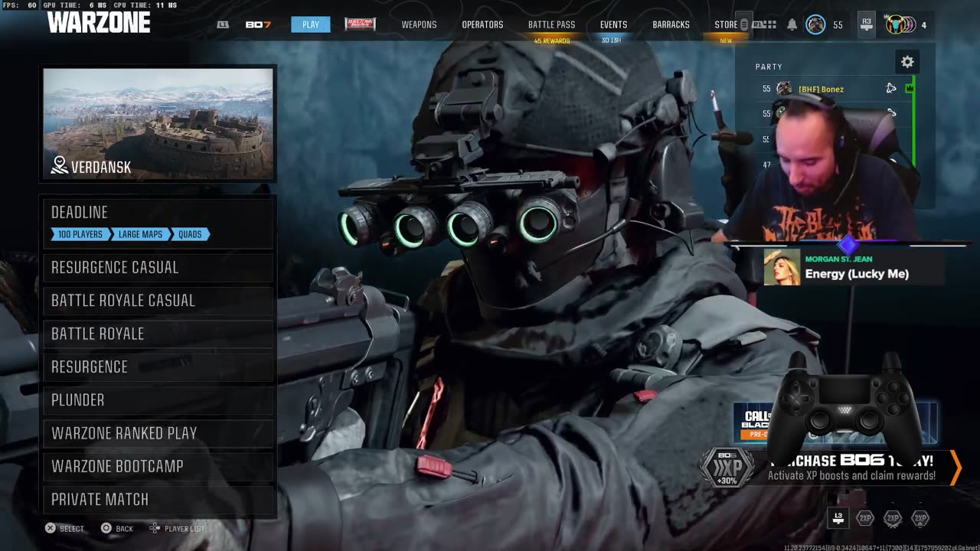The width and height of the screenshot is (980, 551).
Task: Select the RESURGENCE mode
Action: [x=158, y=367]
